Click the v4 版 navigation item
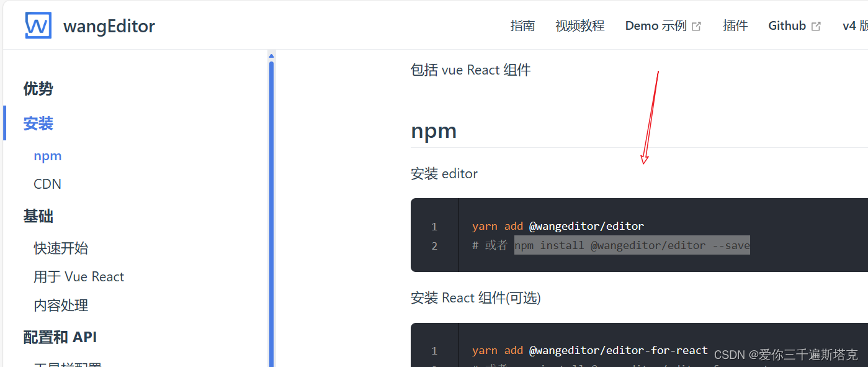This screenshot has width=868, height=367. tap(855, 25)
